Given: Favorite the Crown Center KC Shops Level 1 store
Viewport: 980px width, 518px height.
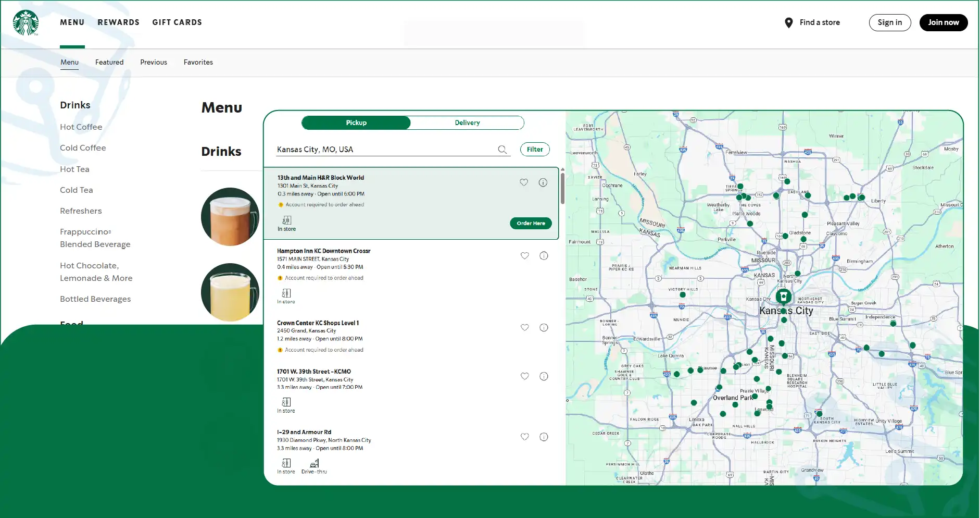Looking at the screenshot, I should click(x=525, y=328).
